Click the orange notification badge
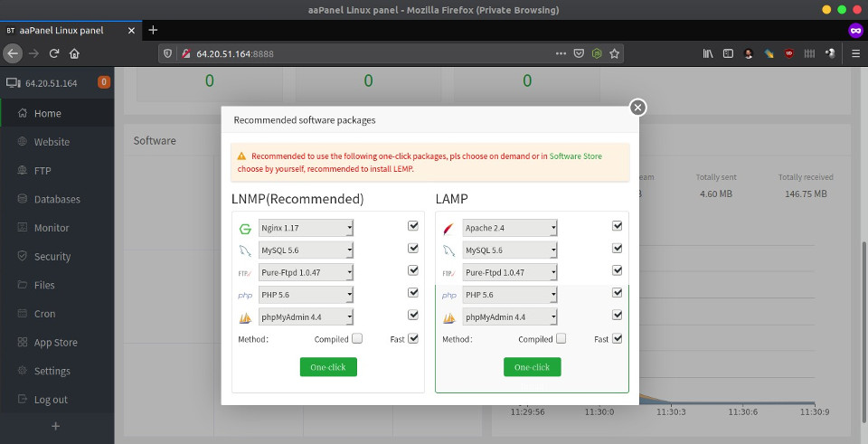The image size is (868, 444). [x=103, y=82]
